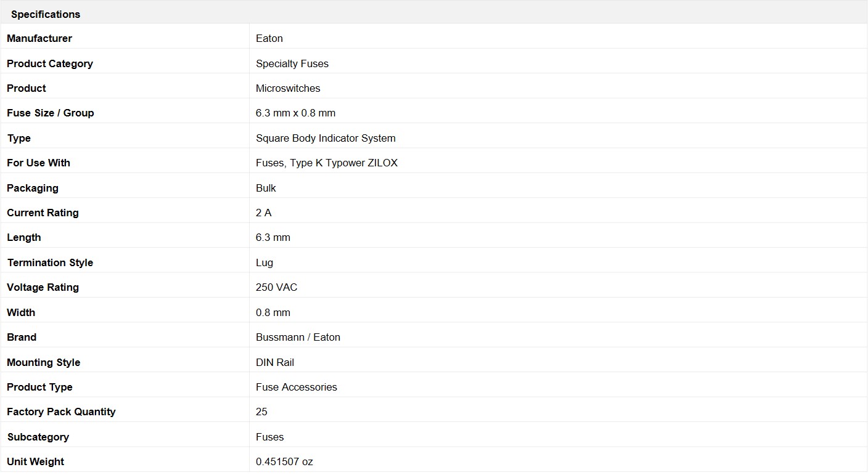Select the Length 6.3 mm value
The width and height of the screenshot is (868, 475).
click(x=273, y=237)
